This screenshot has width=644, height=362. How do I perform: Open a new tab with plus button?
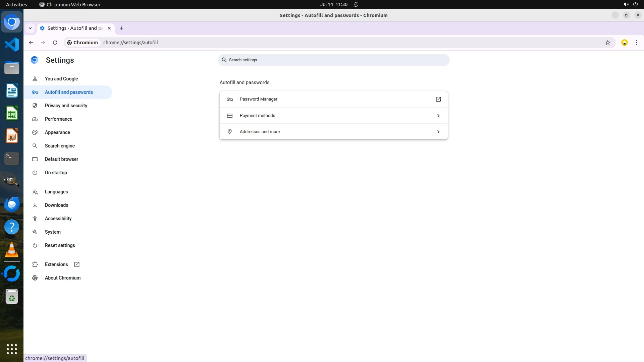(x=121, y=28)
